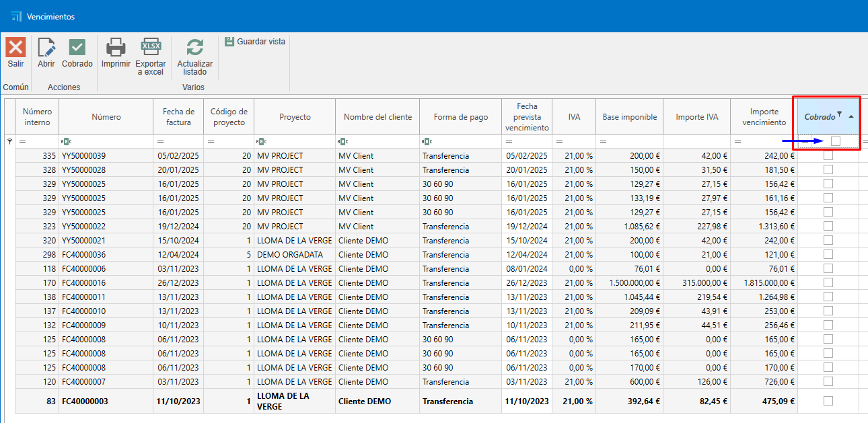Click the funnel filter icon in the Cobrado header
This screenshot has height=423, width=868.
click(839, 114)
